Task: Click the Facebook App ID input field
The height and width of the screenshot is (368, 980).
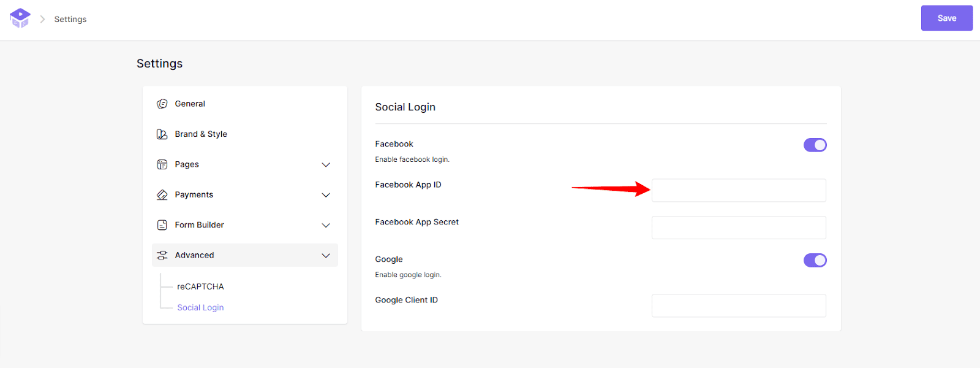Action: click(x=738, y=190)
